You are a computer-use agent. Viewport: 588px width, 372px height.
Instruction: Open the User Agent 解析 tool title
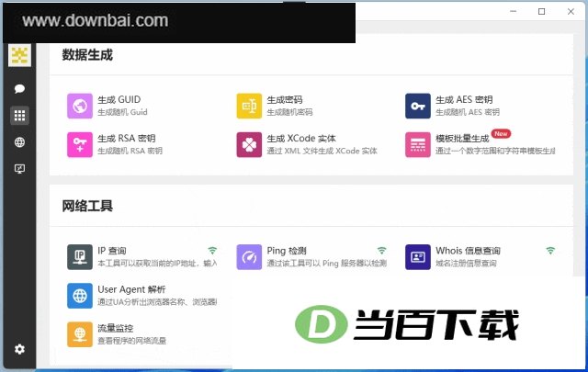pos(131,289)
